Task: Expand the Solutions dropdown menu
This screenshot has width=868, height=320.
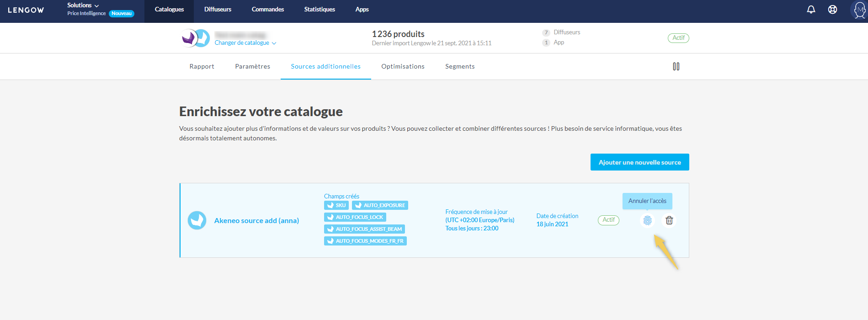Action: tap(83, 5)
